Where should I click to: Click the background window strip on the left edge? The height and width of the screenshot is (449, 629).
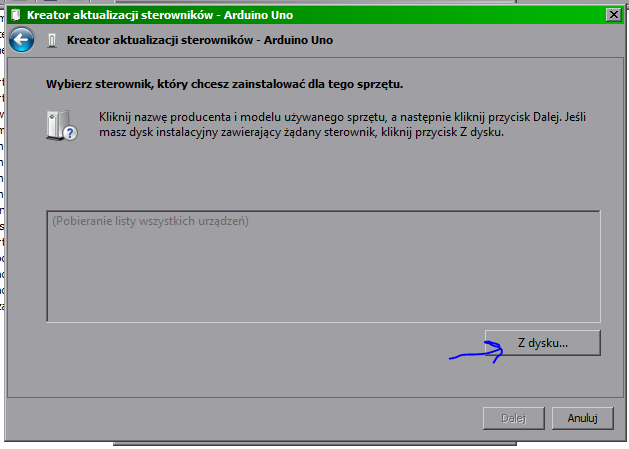click(3, 200)
